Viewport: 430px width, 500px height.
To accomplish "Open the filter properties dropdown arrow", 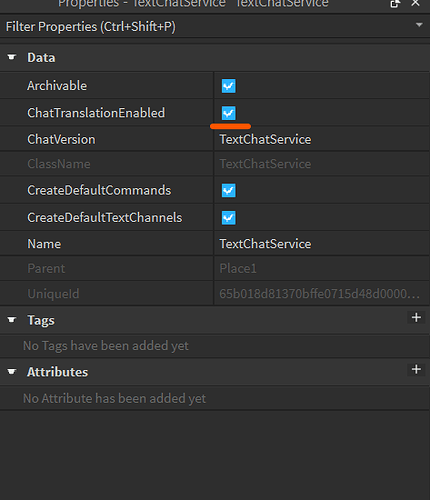I will point(419,25).
